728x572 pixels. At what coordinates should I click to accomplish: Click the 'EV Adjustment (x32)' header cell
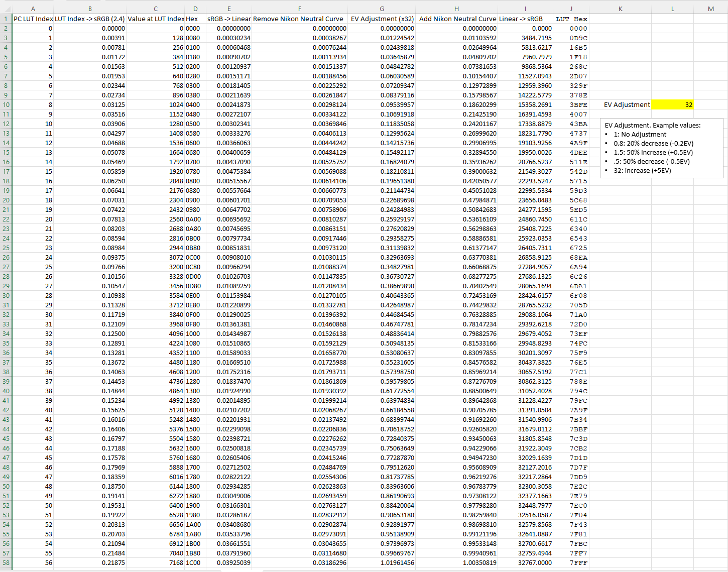click(382, 19)
